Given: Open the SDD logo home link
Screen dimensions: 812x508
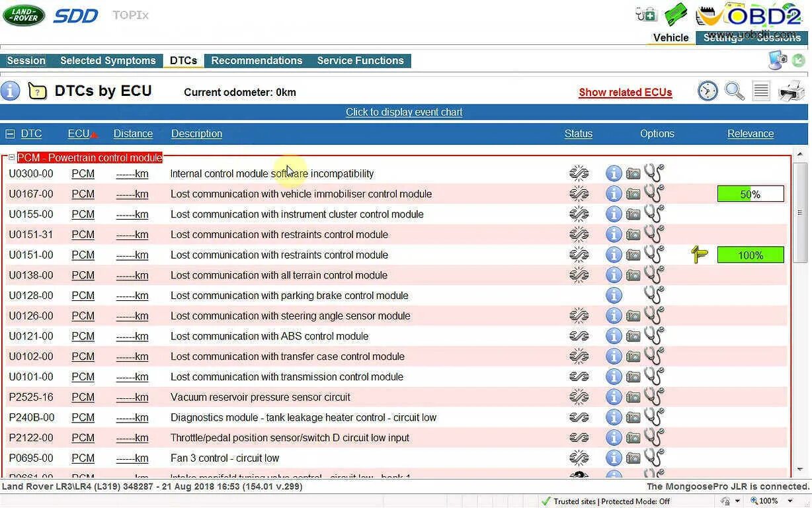Looking at the screenshot, I should pyautogui.click(x=75, y=16).
